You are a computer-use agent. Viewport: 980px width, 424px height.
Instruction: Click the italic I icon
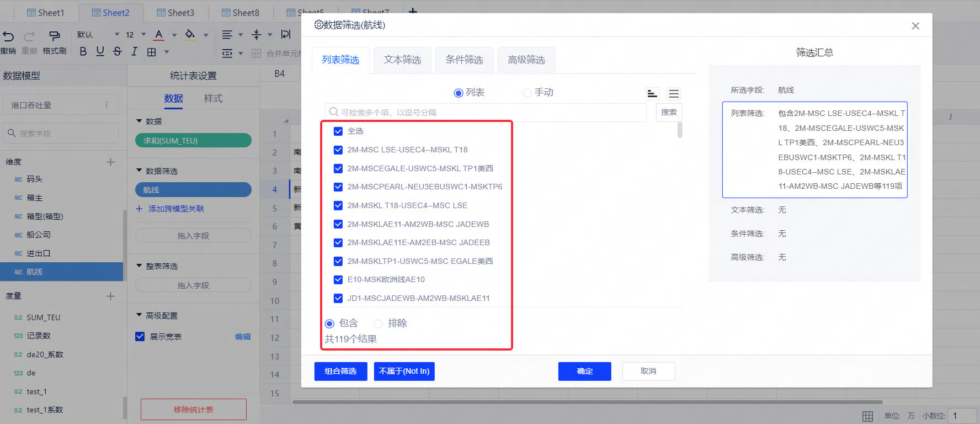134,51
